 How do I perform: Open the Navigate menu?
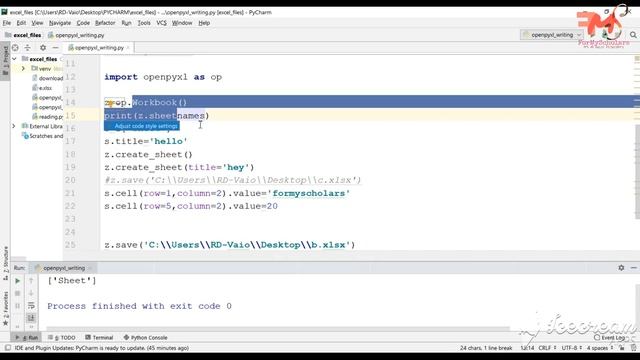[x=60, y=23]
